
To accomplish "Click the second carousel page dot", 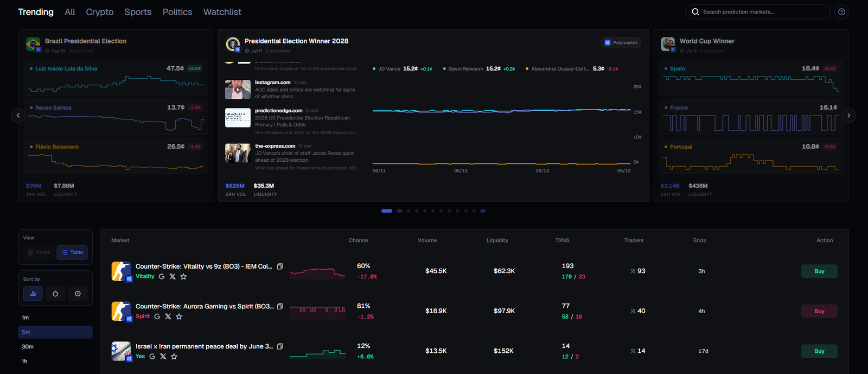I will tap(399, 211).
